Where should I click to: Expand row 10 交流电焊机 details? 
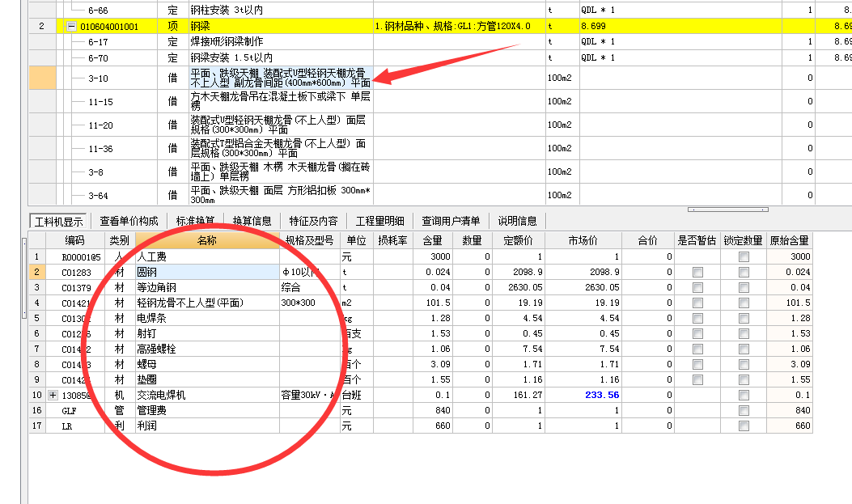click(x=53, y=396)
